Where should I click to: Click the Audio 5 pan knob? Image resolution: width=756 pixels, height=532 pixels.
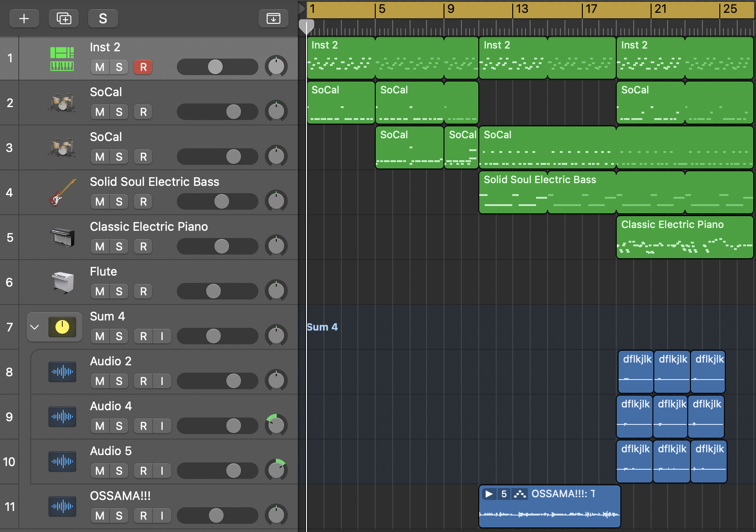276,470
